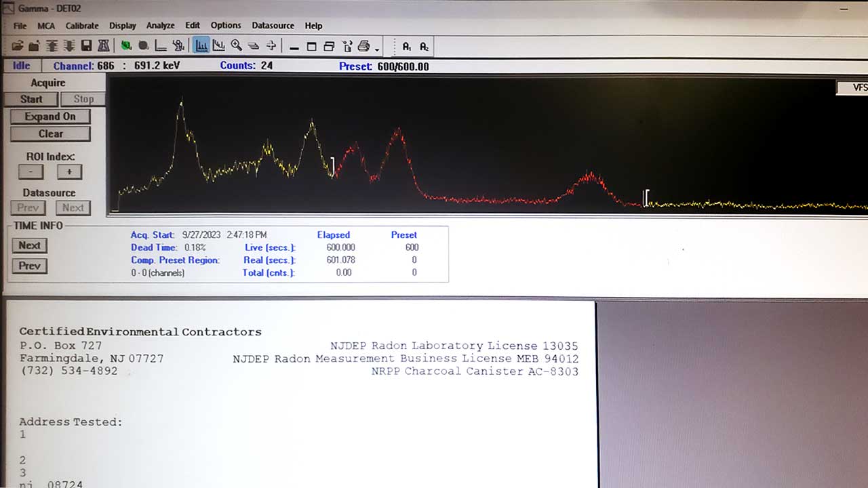Viewport: 868px width, 488px height.
Task: Click the crosshair plus toolbar icon
Action: 271,46
